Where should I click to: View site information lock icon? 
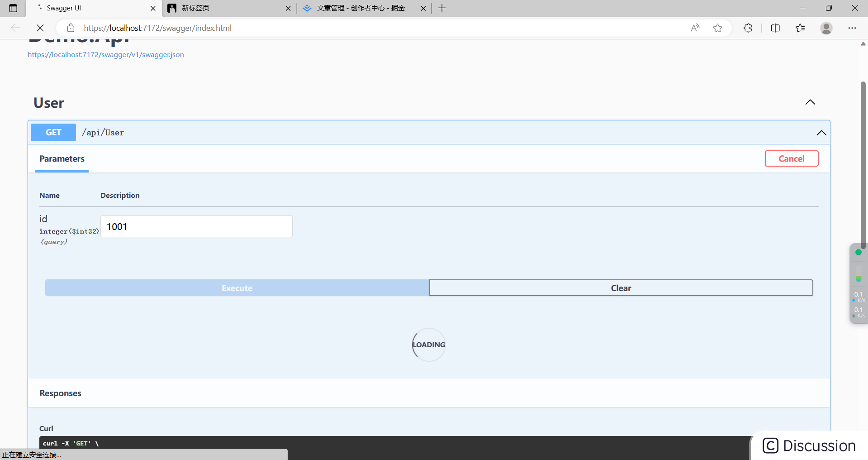pos(71,28)
